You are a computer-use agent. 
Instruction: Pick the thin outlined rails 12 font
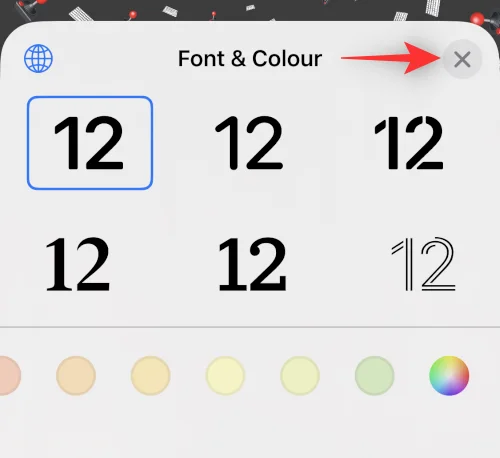423,264
